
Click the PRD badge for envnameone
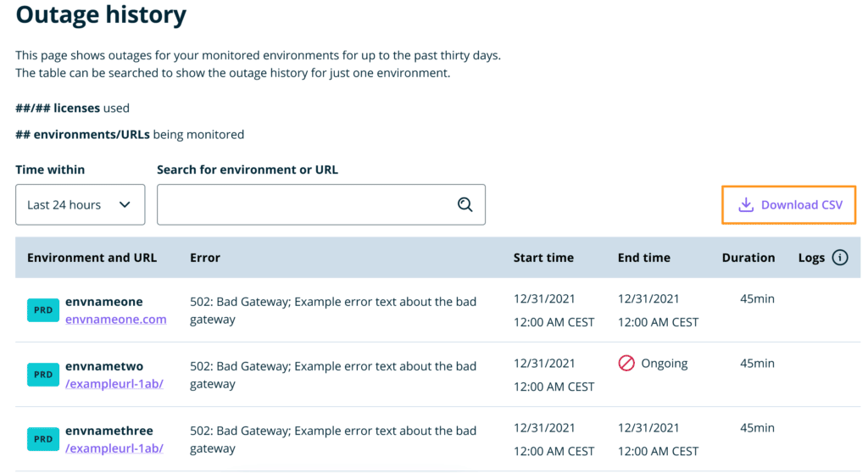[x=43, y=310]
